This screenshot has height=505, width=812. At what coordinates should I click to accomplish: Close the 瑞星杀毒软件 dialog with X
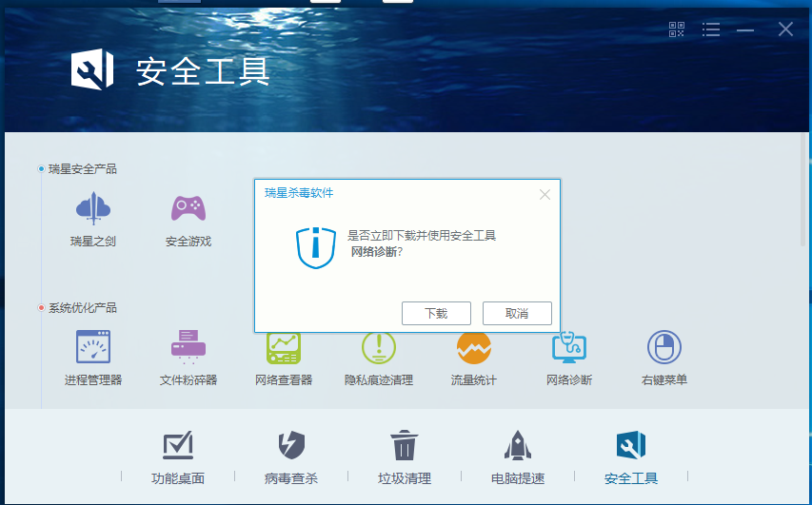[545, 195]
